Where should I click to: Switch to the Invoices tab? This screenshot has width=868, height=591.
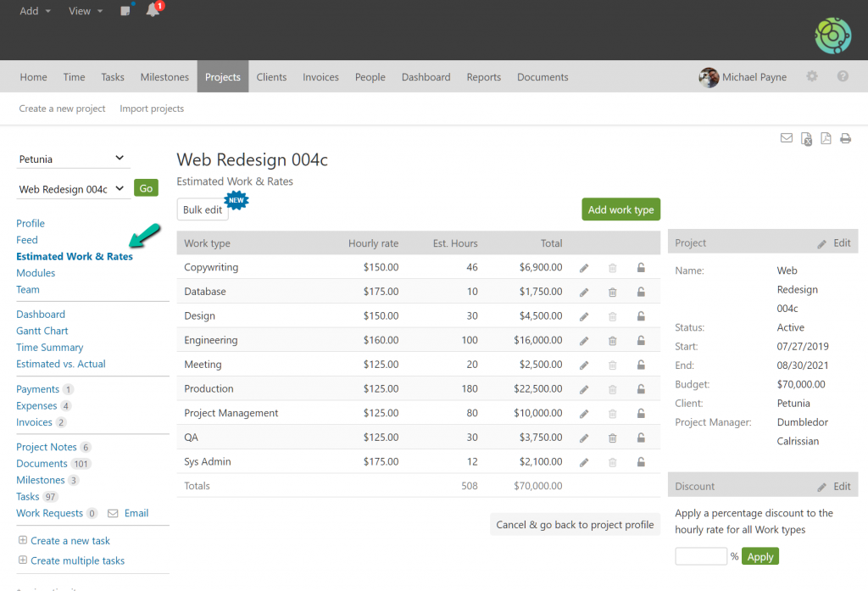pyautogui.click(x=320, y=77)
